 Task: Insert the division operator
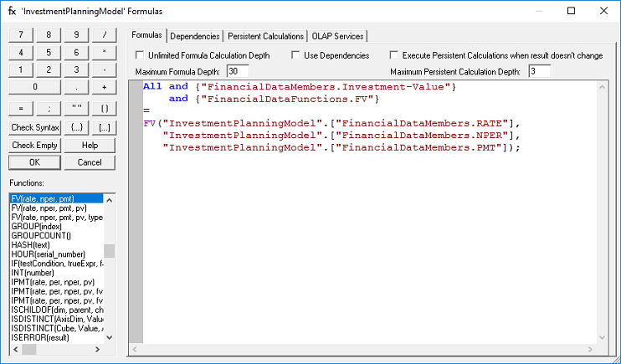coord(104,35)
